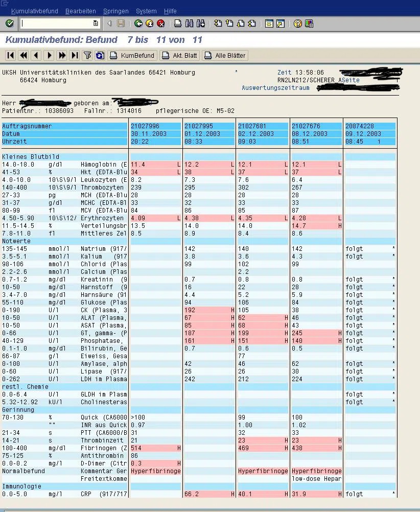The image size is (420, 512).
Task: Open the Customize Local Layout icon
Action: point(309,24)
